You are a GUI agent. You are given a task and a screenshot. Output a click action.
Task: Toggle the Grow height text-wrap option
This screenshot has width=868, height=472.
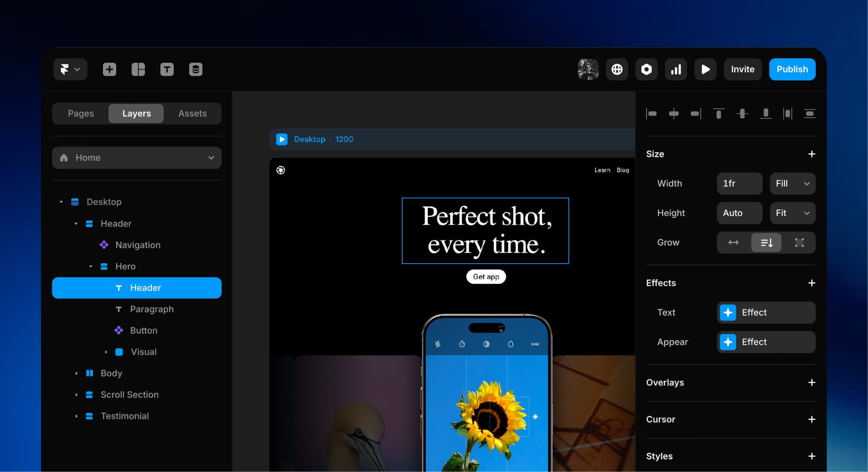click(x=766, y=242)
